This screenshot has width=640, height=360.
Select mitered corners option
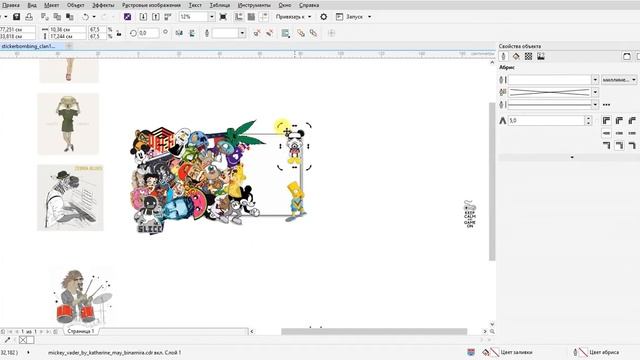tap(606, 120)
